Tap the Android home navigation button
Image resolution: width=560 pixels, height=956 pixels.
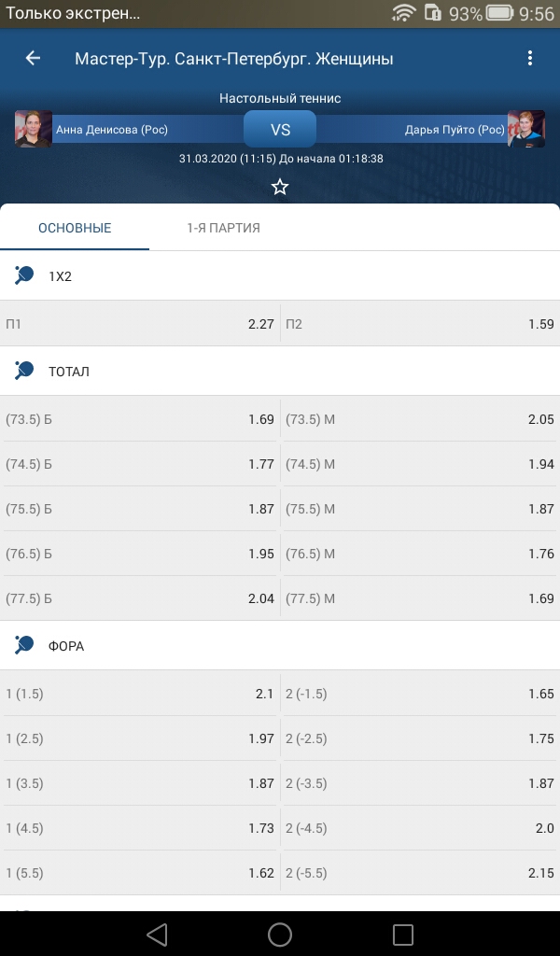280,934
